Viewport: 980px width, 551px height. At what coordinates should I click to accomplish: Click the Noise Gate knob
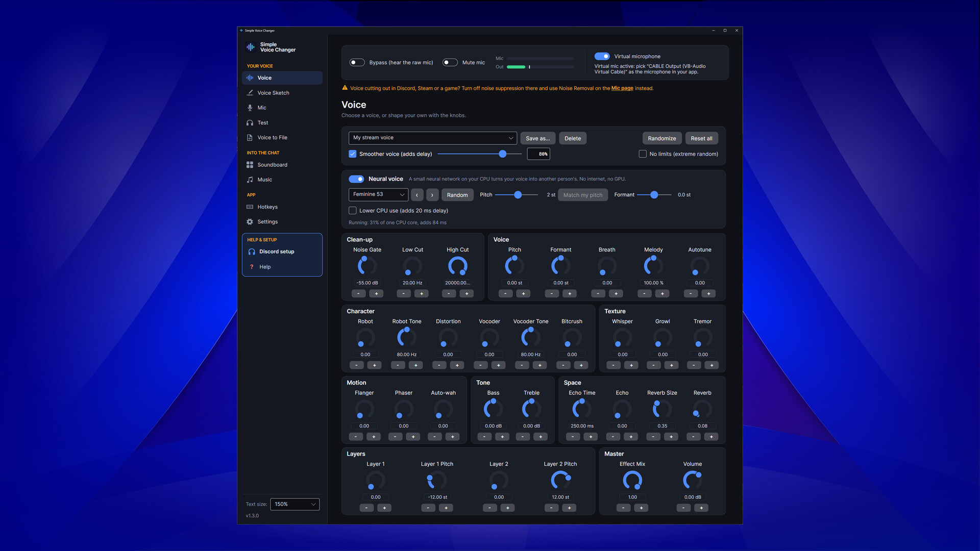(367, 266)
